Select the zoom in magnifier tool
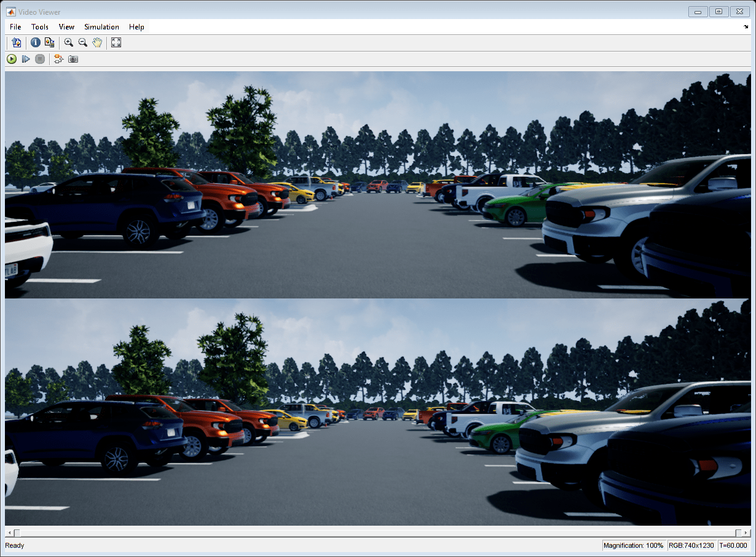Image resolution: width=756 pixels, height=557 pixels. tap(69, 42)
